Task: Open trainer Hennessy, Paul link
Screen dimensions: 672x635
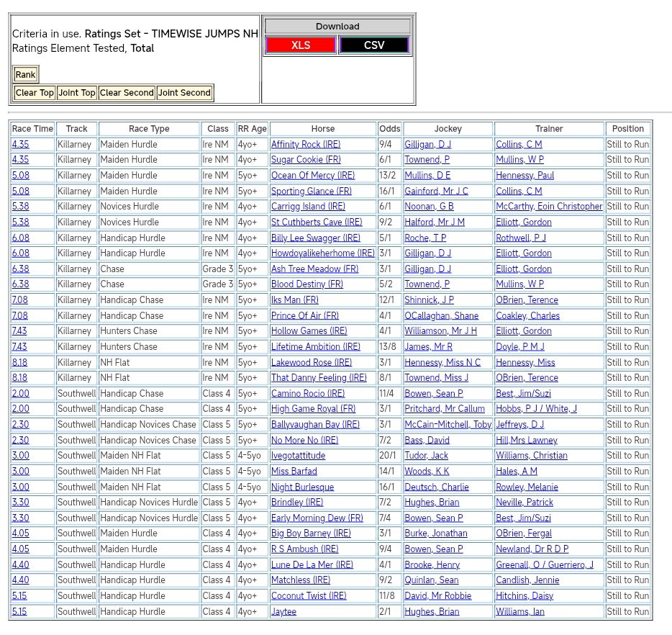Action: 525,176
